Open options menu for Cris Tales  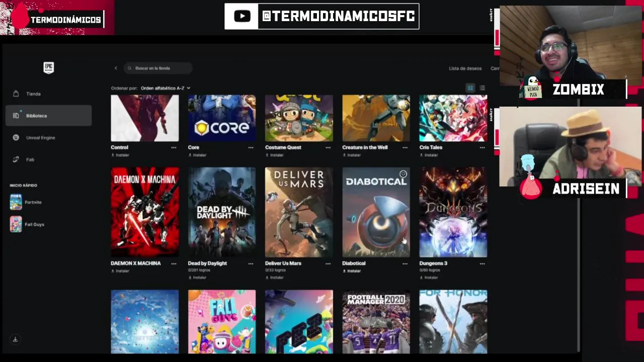click(482, 148)
